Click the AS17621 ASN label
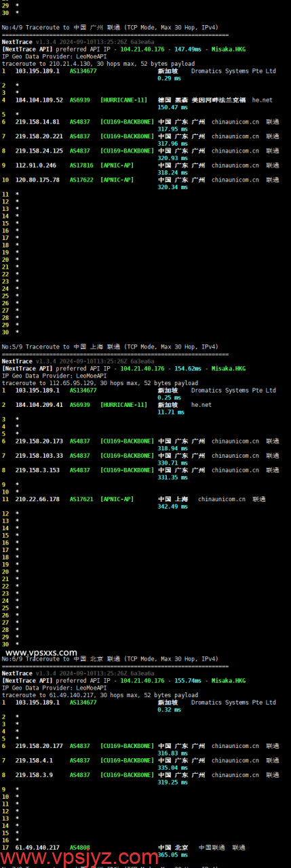Image resolution: width=291 pixels, height=868 pixels. pos(81,499)
